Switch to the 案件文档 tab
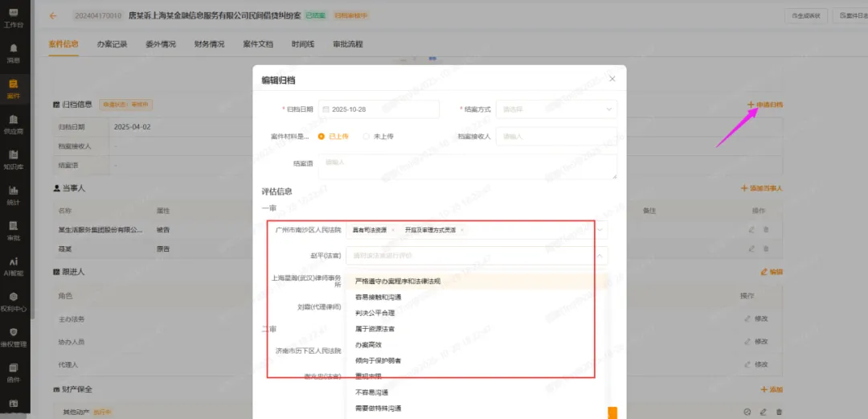868x419 pixels. point(258,44)
